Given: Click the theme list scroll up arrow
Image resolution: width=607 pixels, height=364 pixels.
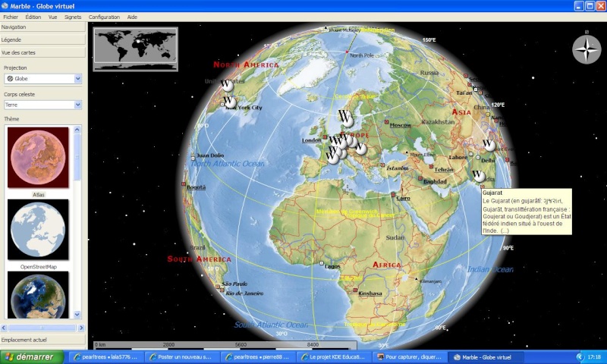Looking at the screenshot, I should (77, 130).
